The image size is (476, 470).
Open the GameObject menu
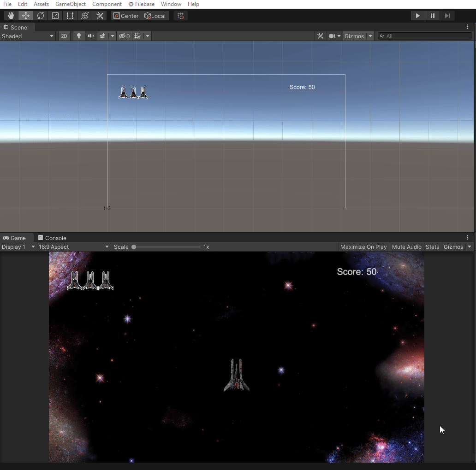70,4
